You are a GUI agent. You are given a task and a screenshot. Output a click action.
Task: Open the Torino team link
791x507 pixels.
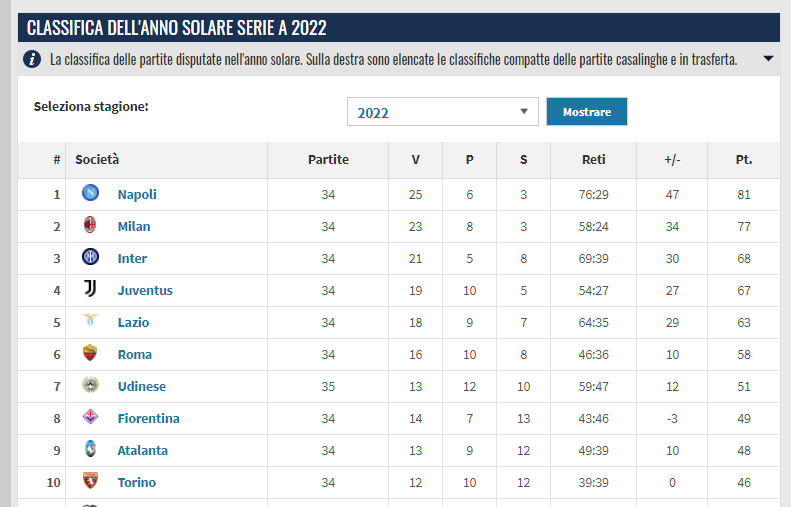pos(137,483)
